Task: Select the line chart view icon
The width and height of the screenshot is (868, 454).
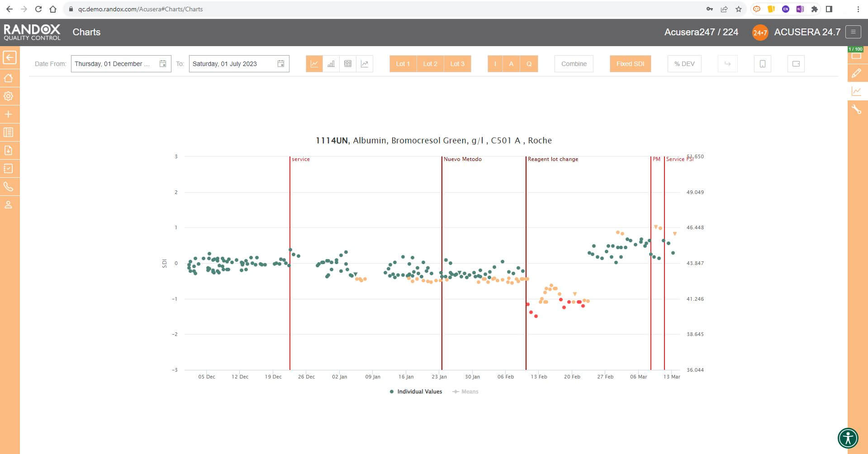Action: pyautogui.click(x=314, y=64)
